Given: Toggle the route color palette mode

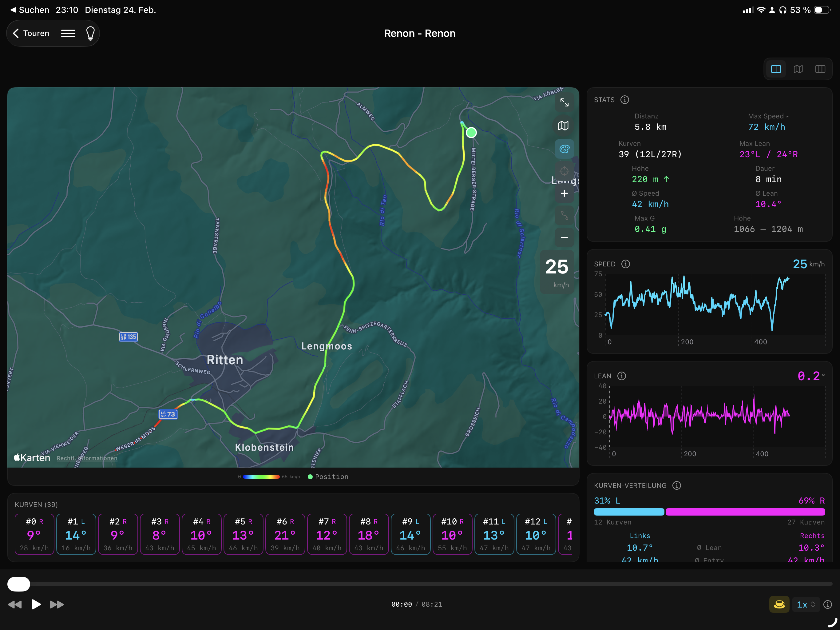Looking at the screenshot, I should coord(564,149).
